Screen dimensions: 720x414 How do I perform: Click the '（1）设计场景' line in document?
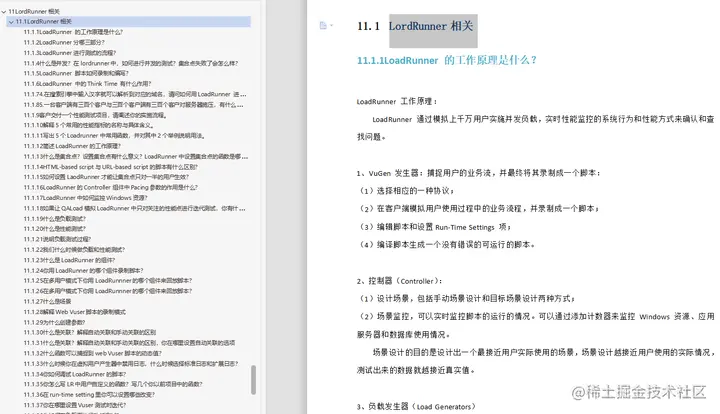click(467, 299)
